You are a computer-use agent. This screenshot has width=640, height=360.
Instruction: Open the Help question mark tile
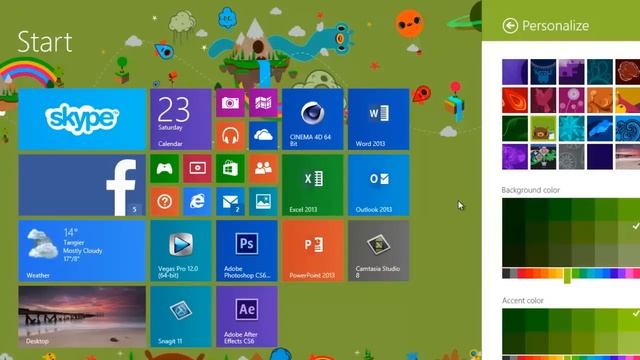(164, 202)
